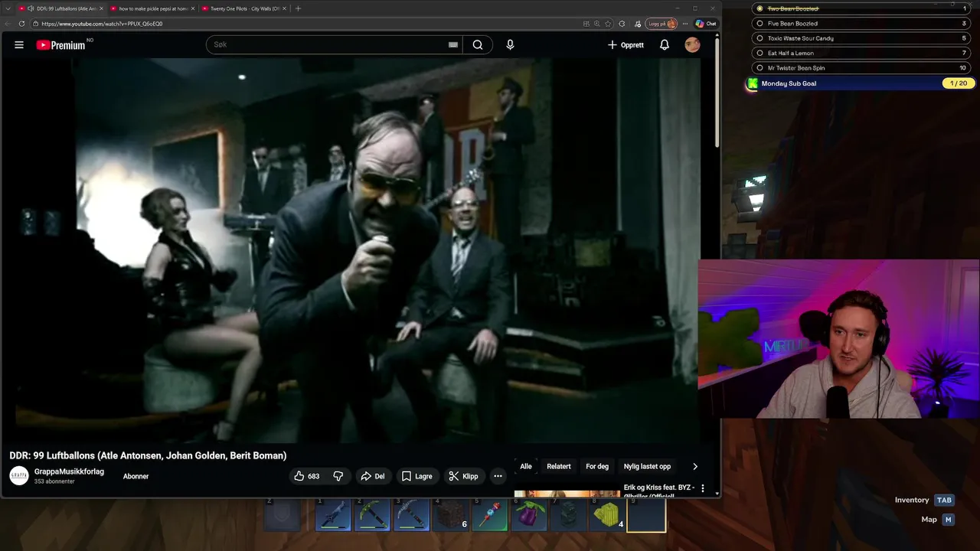Image resolution: width=980 pixels, height=551 pixels.
Task: Save video with Lagre button
Action: tap(416, 476)
